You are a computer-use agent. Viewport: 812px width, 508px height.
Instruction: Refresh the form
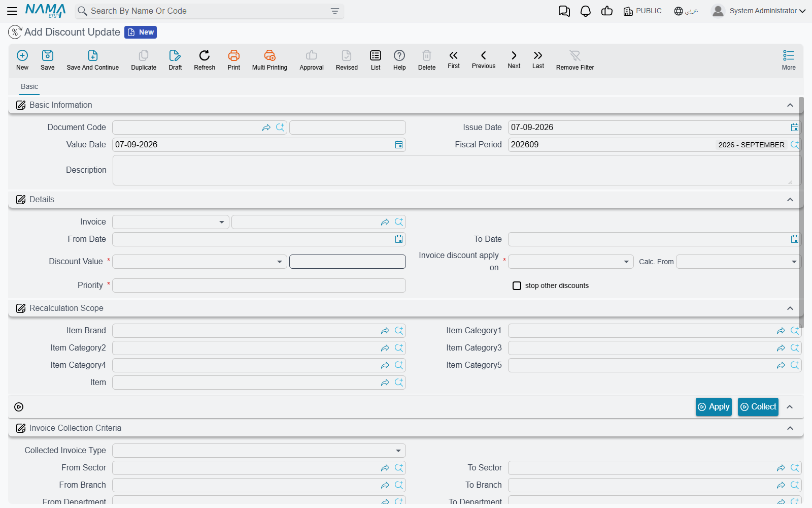click(205, 60)
